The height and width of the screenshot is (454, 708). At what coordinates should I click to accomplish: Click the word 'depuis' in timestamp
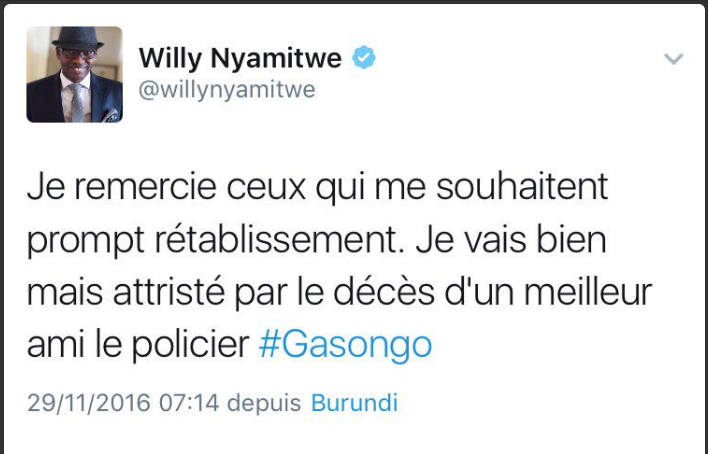pyautogui.click(x=264, y=403)
